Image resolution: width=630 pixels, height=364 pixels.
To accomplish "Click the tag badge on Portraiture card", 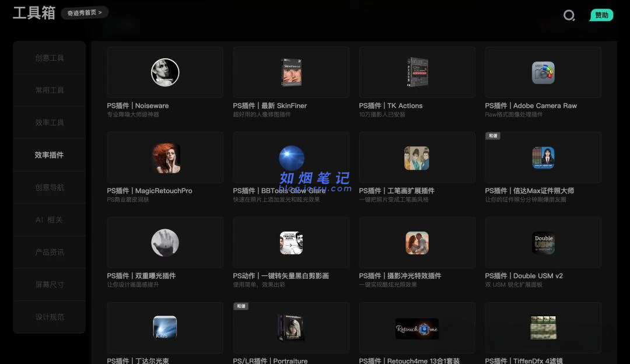I will point(241,306).
